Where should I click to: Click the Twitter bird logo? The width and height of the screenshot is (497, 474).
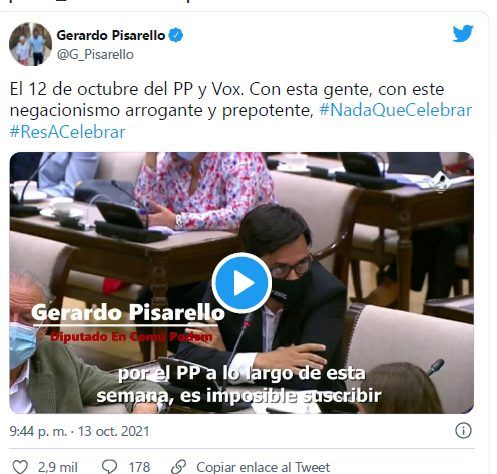[463, 33]
